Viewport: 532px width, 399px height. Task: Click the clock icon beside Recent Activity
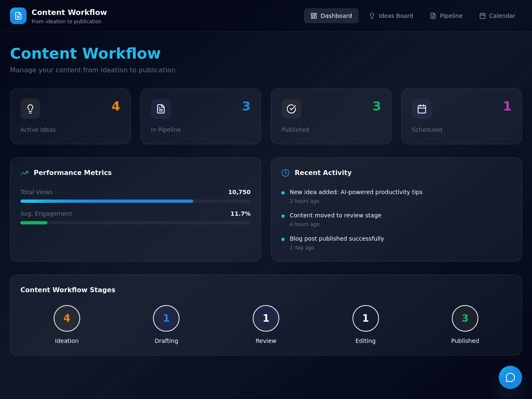286,173
